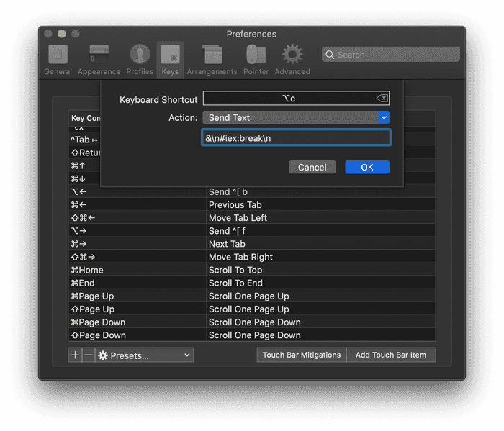
Task: Click the ⌘End key combination cell
Action: 138,283
